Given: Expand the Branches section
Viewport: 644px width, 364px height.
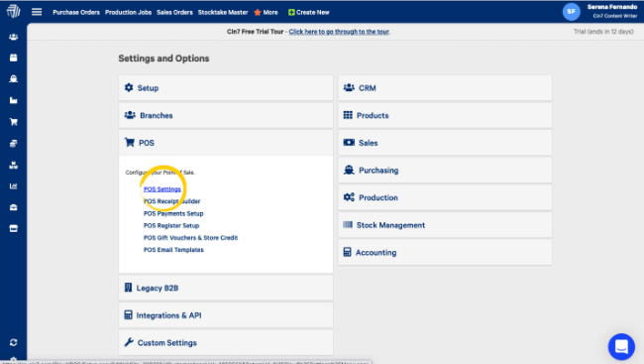Looking at the screenshot, I should click(226, 116).
